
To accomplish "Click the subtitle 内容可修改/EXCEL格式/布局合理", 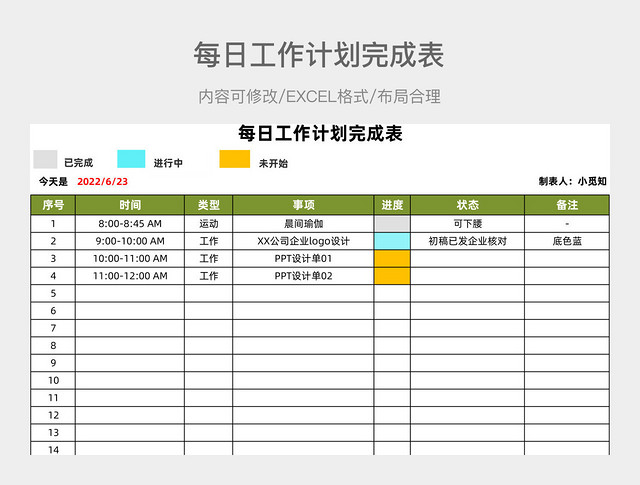I will click(320, 97).
